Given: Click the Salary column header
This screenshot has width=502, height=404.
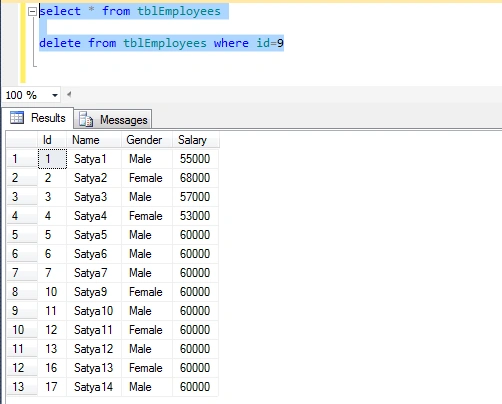Looking at the screenshot, I should (196, 140).
